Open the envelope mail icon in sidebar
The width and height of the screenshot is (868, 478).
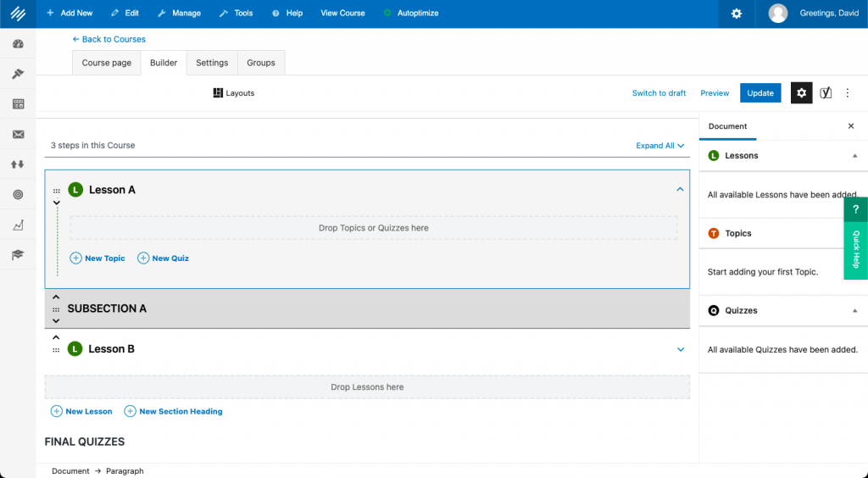(18, 134)
